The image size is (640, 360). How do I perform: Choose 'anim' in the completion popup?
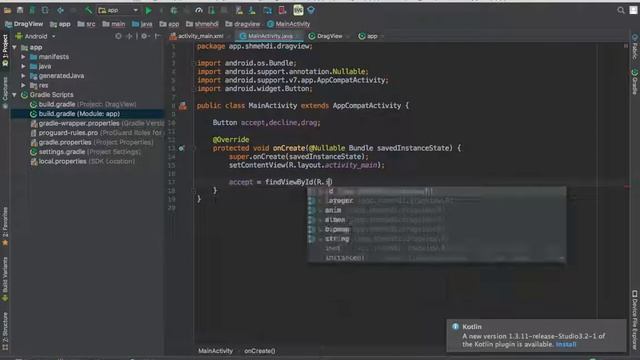pos(436,210)
